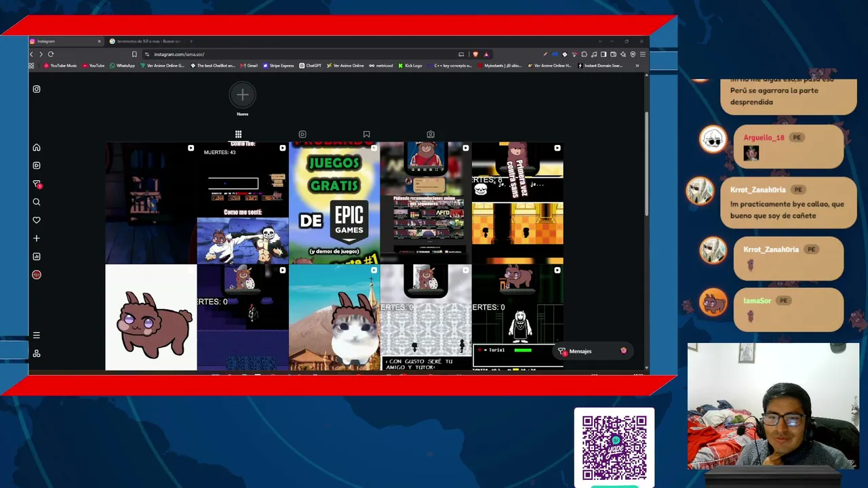868x488 pixels.
Task: Open profile avatar in Instagram sidebar
Action: pyautogui.click(x=37, y=274)
